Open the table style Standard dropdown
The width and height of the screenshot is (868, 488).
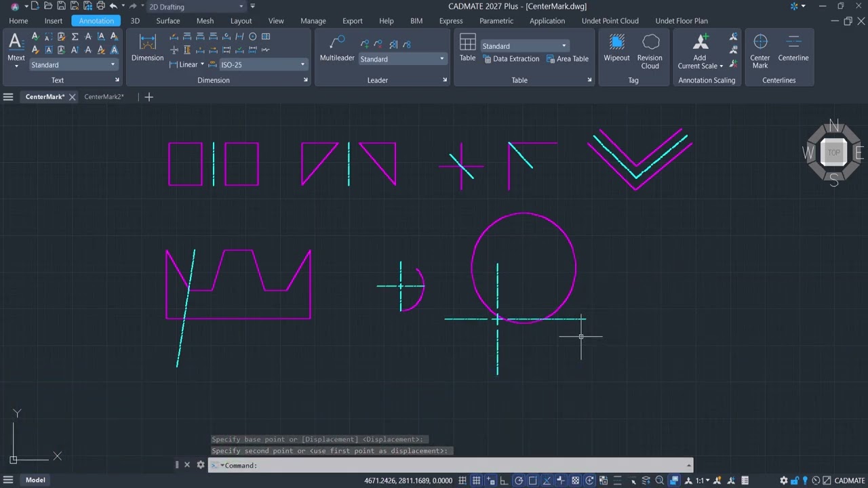[525, 46]
